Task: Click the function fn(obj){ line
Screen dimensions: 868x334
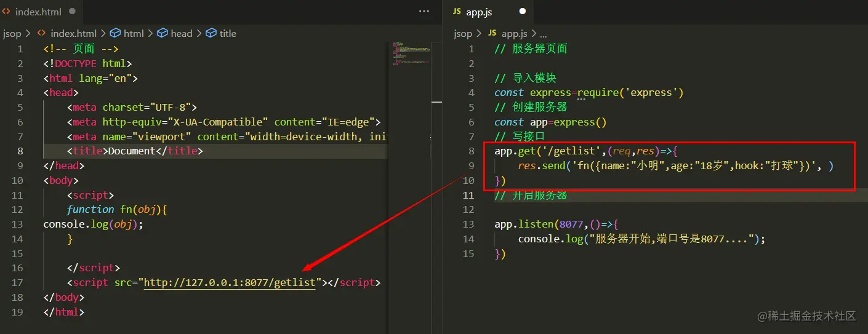Action: tap(117, 209)
